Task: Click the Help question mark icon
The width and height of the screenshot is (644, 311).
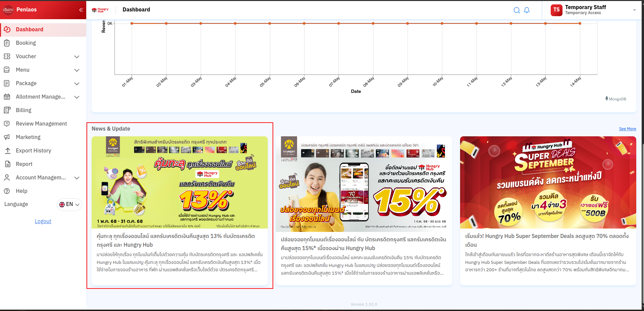Action: point(7,191)
